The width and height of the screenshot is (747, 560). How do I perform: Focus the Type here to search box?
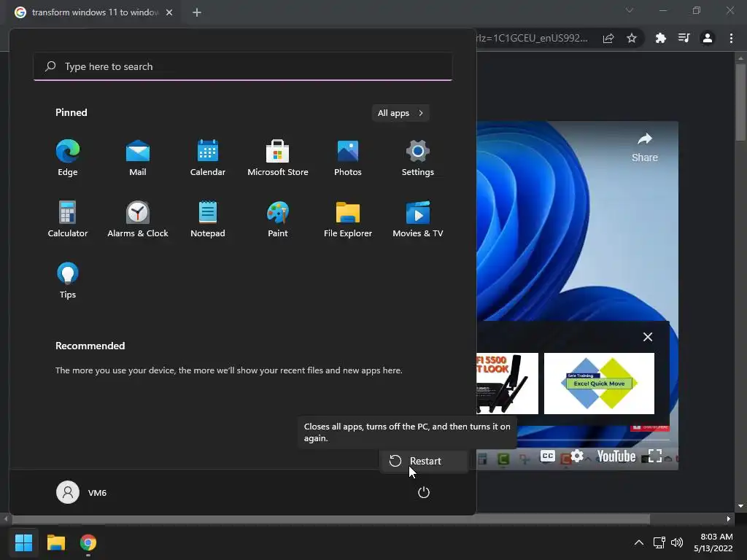click(x=243, y=66)
